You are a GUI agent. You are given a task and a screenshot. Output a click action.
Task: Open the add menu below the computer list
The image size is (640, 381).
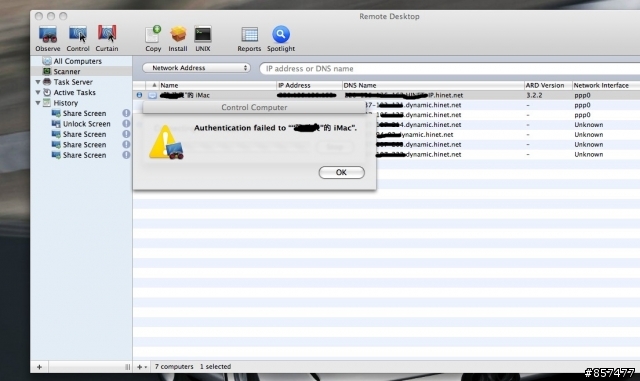[142, 367]
